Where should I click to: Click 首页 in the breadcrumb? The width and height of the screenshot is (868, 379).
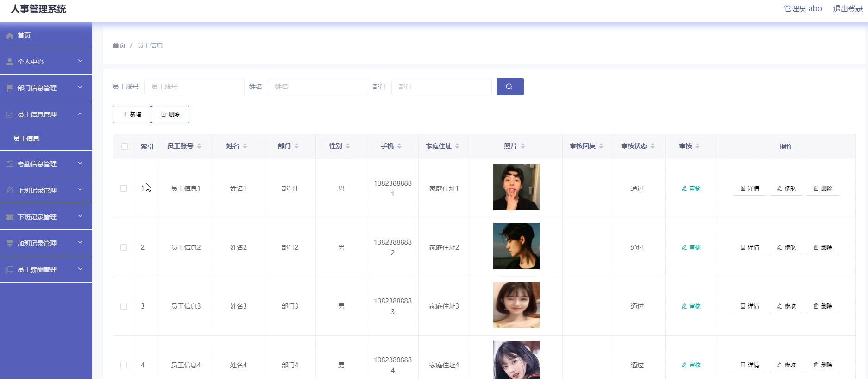[119, 45]
